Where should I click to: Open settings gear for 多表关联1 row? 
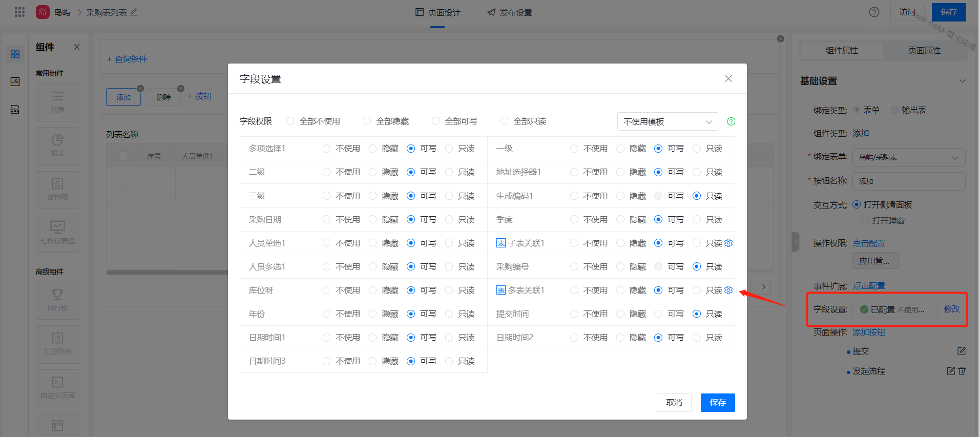[x=728, y=290]
